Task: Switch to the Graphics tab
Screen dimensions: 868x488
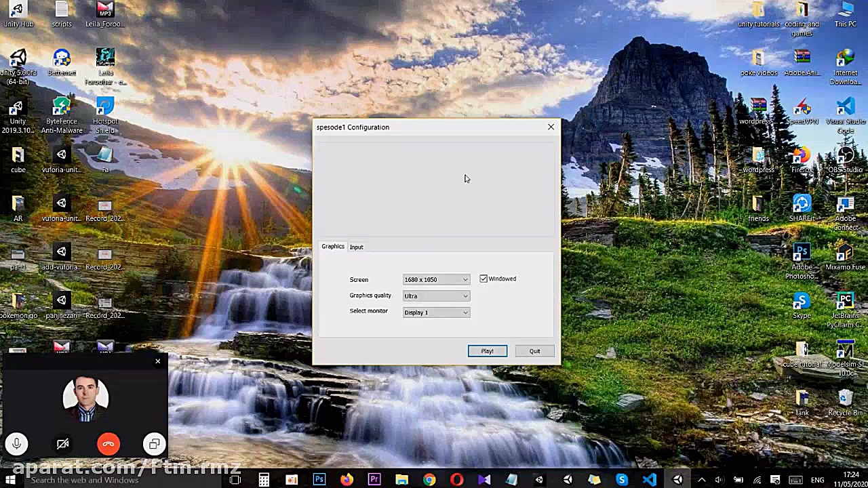Action: pos(333,247)
